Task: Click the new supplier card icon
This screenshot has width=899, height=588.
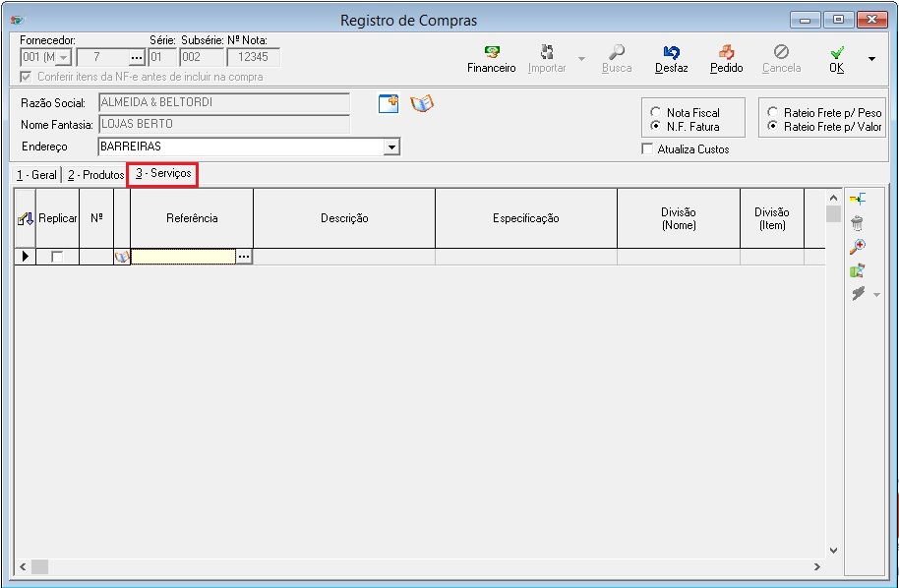Action: click(x=389, y=103)
